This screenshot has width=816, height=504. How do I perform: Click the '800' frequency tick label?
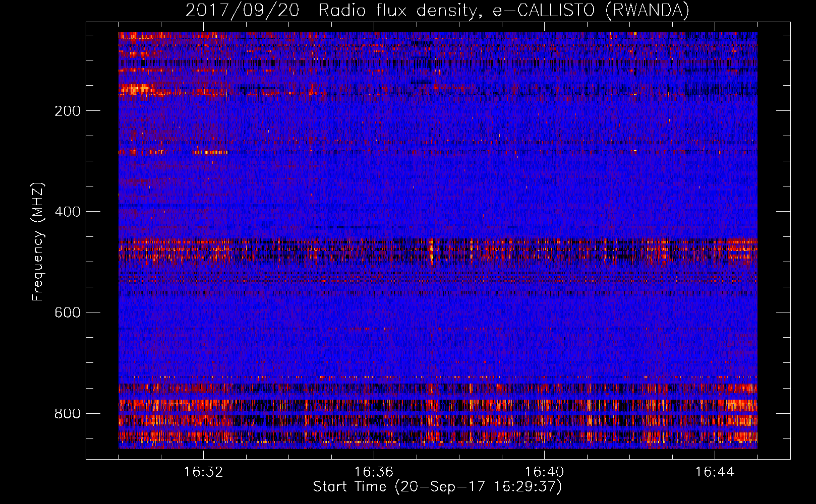pos(67,413)
